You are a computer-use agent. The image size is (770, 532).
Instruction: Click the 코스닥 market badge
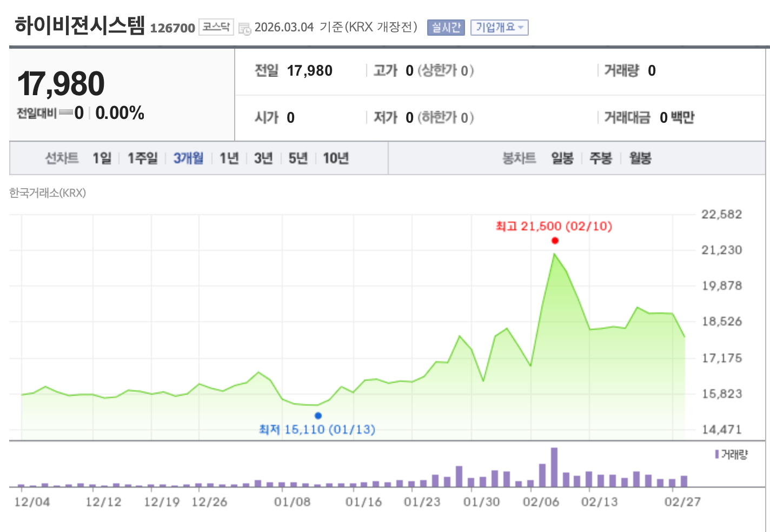(216, 27)
